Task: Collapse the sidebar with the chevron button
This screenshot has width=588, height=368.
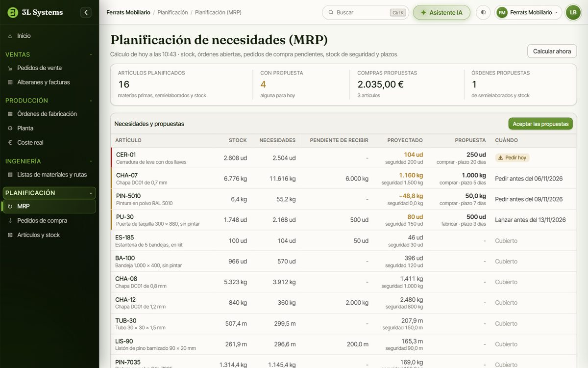Action: (x=86, y=12)
